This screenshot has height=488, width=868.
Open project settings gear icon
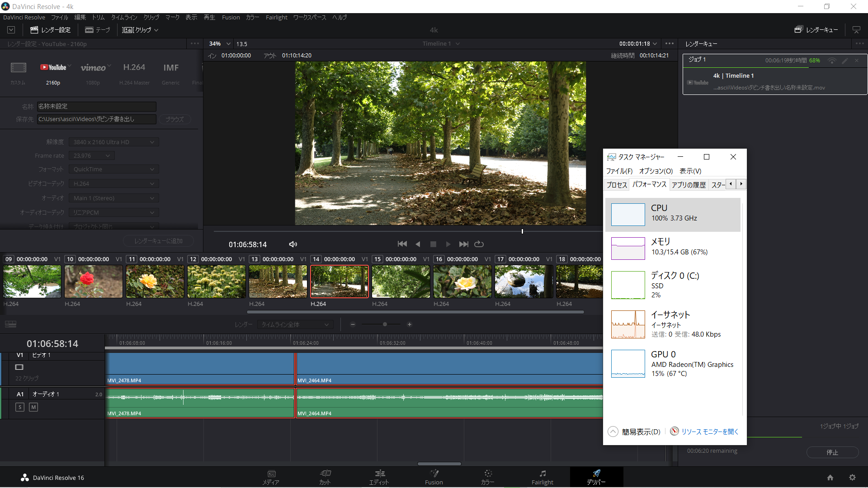pyautogui.click(x=852, y=478)
